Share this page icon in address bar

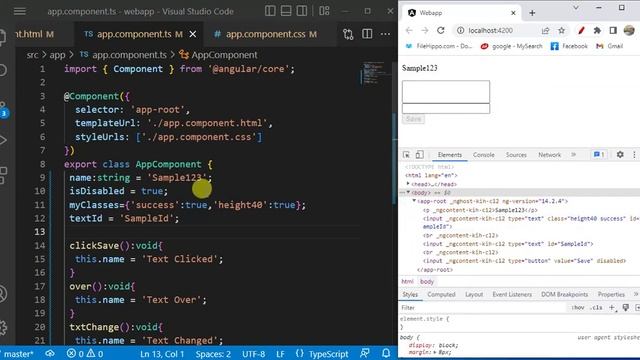(546, 31)
